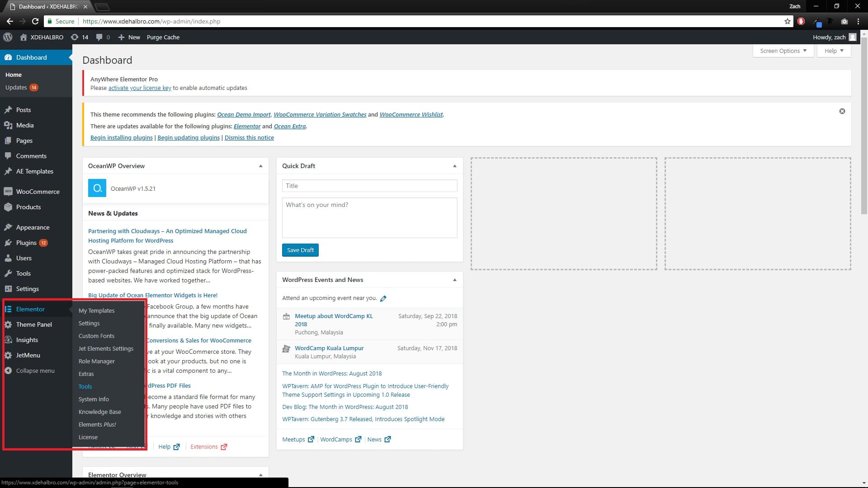Reload the page in the browser
The height and width of the screenshot is (488, 868).
pyautogui.click(x=35, y=21)
